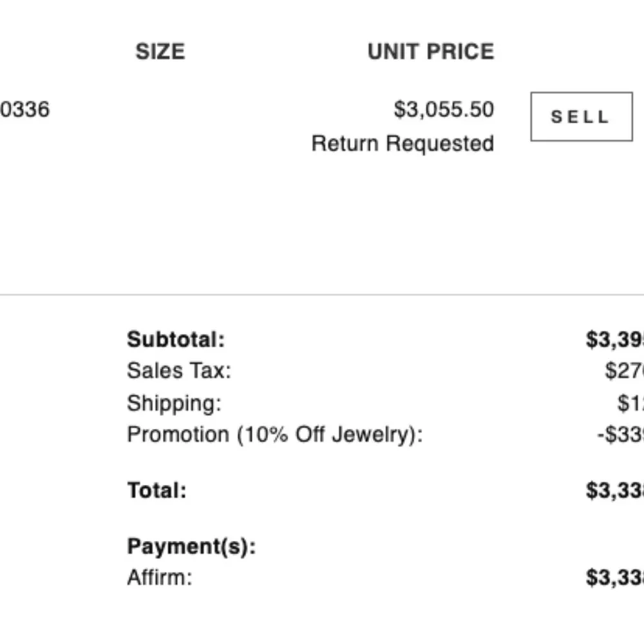This screenshot has height=644, width=644.
Task: Click the Promotion (10% Off Jewelry) label
Action: pyautogui.click(x=275, y=435)
